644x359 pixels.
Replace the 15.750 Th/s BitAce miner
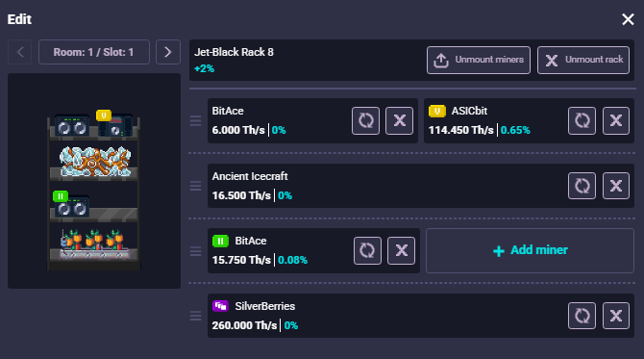click(367, 250)
